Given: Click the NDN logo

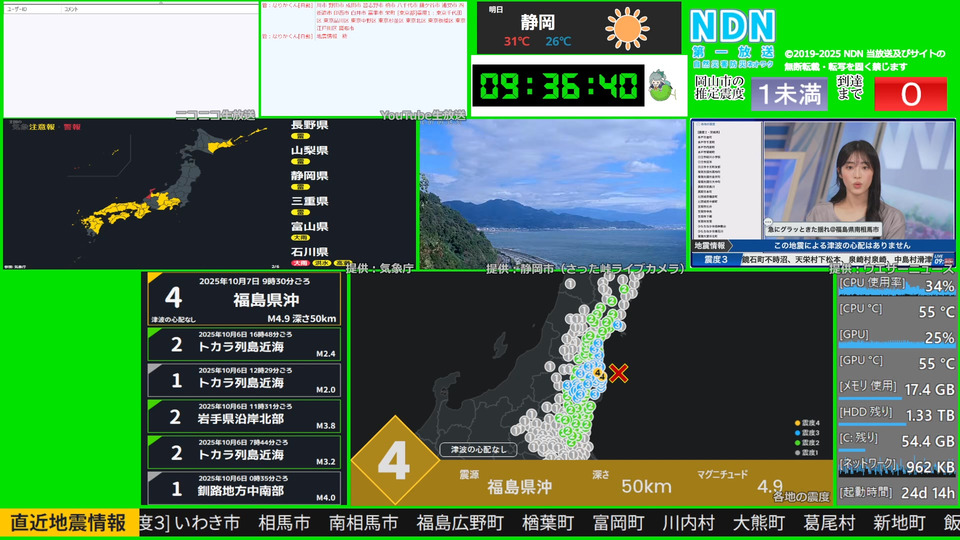Looking at the screenshot, I should (732, 26).
